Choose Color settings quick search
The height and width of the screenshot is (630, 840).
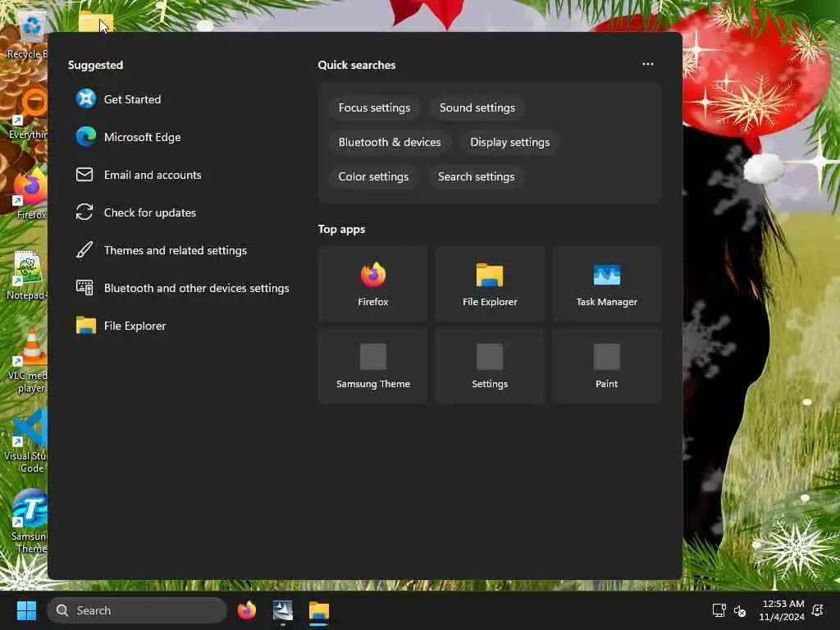pyautogui.click(x=373, y=176)
